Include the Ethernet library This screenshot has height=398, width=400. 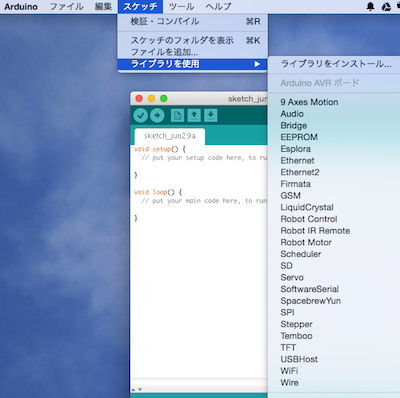coord(334,160)
